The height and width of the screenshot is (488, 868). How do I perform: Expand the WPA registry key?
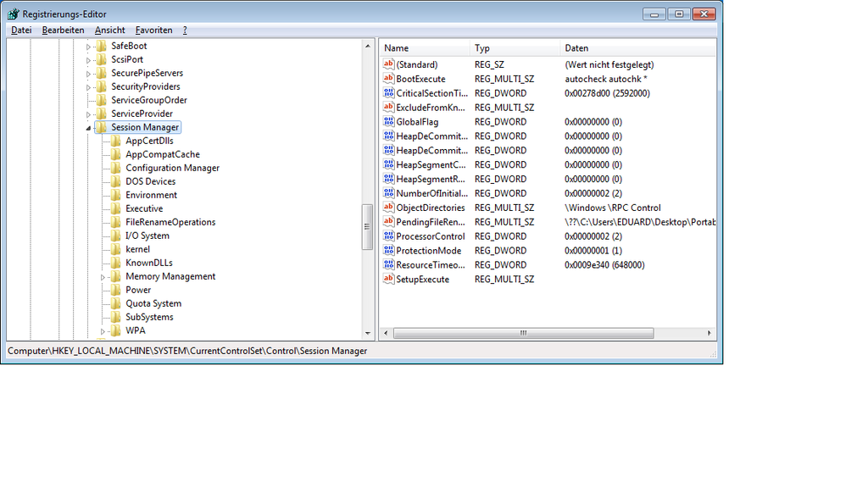click(103, 331)
